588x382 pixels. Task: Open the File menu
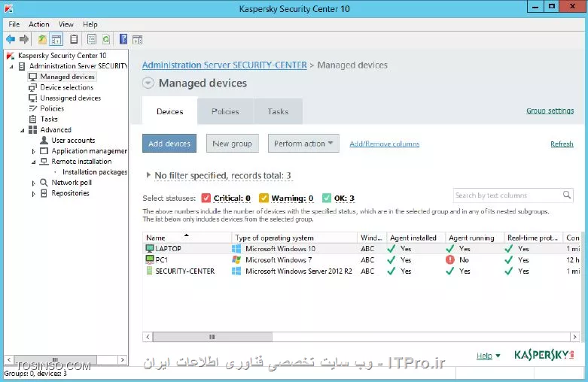[14, 24]
